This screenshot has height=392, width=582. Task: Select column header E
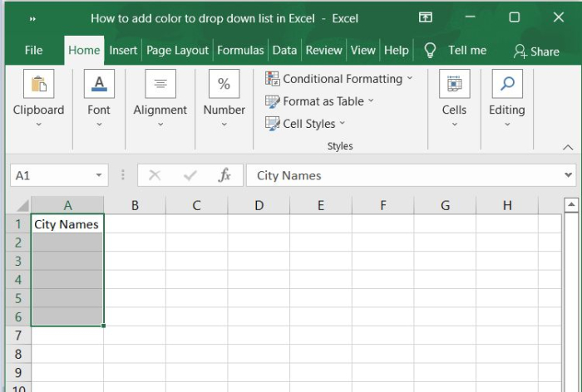321,205
